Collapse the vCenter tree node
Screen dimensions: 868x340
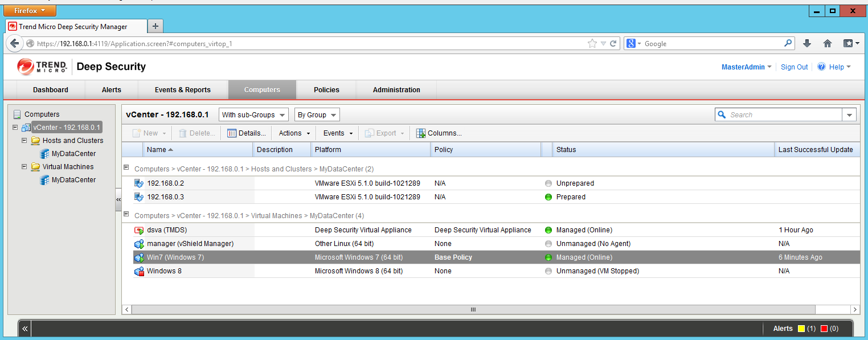[15, 128]
